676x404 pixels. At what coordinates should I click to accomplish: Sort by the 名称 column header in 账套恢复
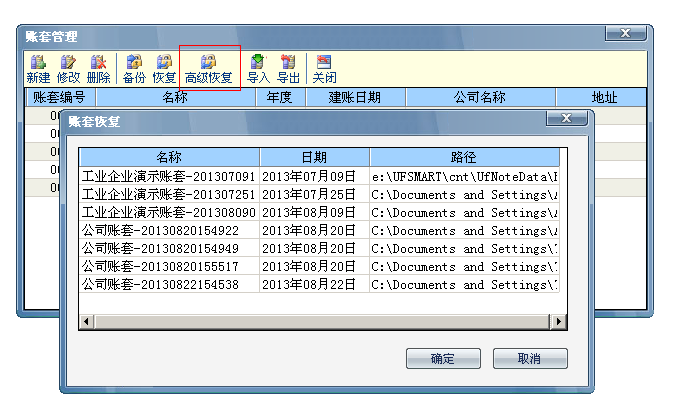click(x=169, y=157)
